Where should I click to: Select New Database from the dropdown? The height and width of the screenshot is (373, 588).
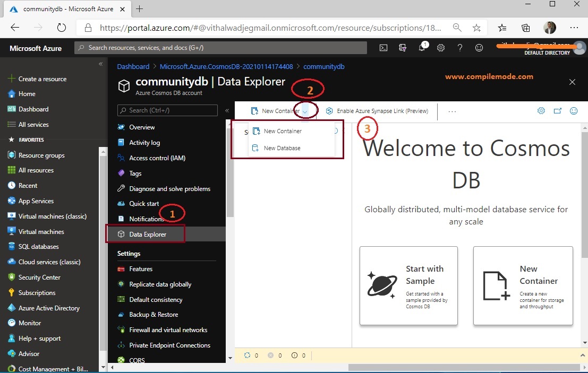coord(282,148)
